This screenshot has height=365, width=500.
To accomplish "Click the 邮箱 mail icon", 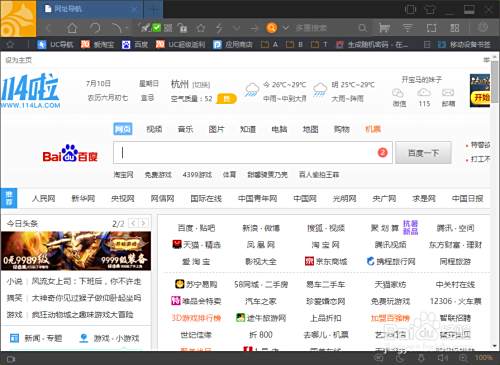I will (x=448, y=97).
